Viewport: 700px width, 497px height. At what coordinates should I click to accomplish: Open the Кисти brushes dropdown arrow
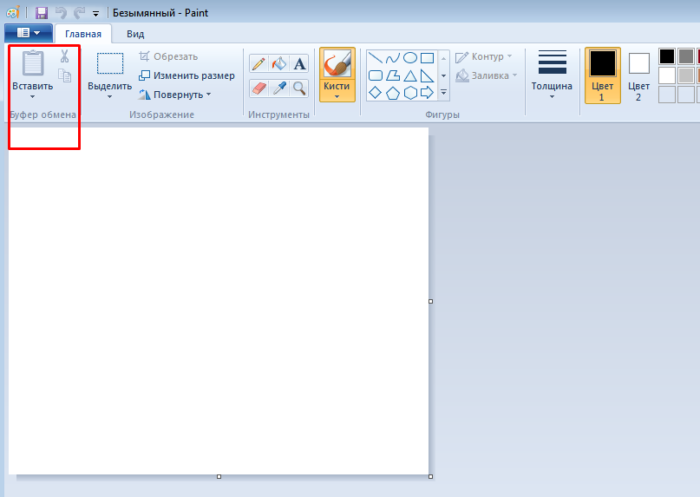337,96
